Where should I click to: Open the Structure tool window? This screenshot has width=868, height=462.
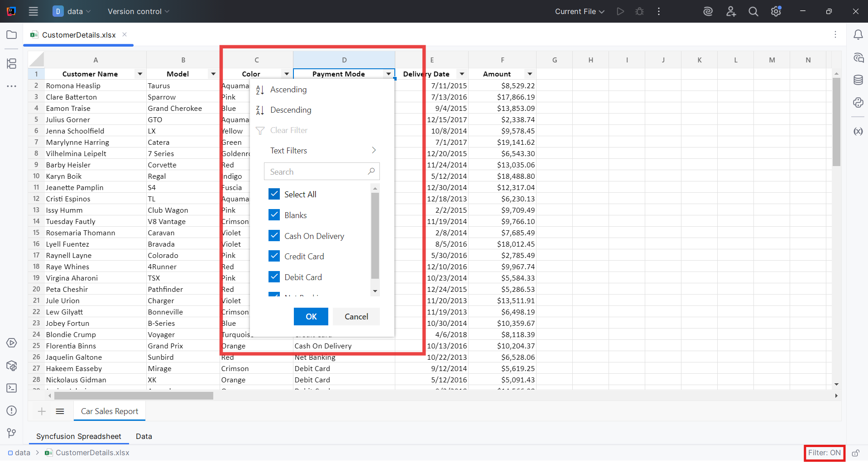click(x=11, y=64)
